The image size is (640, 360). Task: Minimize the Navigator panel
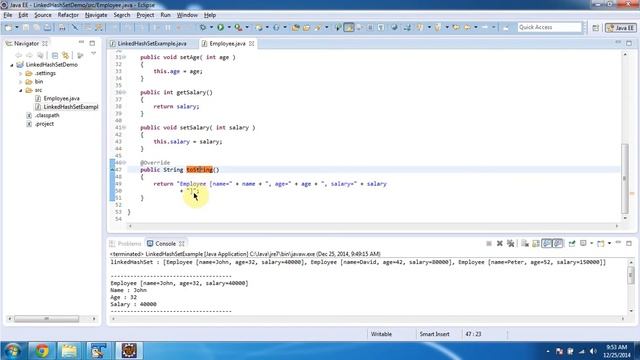tap(81, 42)
